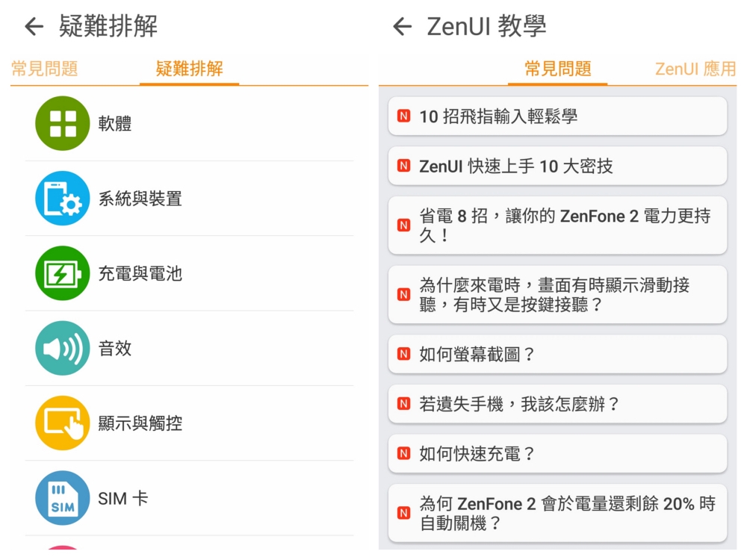Open the ZenUI 應用 tab
This screenshot has height=560, width=747.
click(x=695, y=69)
